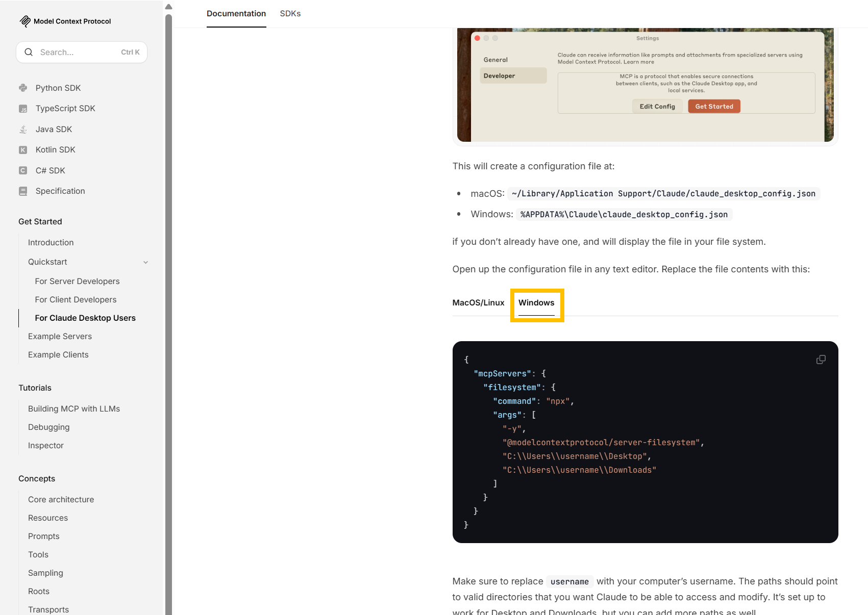
Task: Open the Inspector tutorial
Action: [45, 446]
